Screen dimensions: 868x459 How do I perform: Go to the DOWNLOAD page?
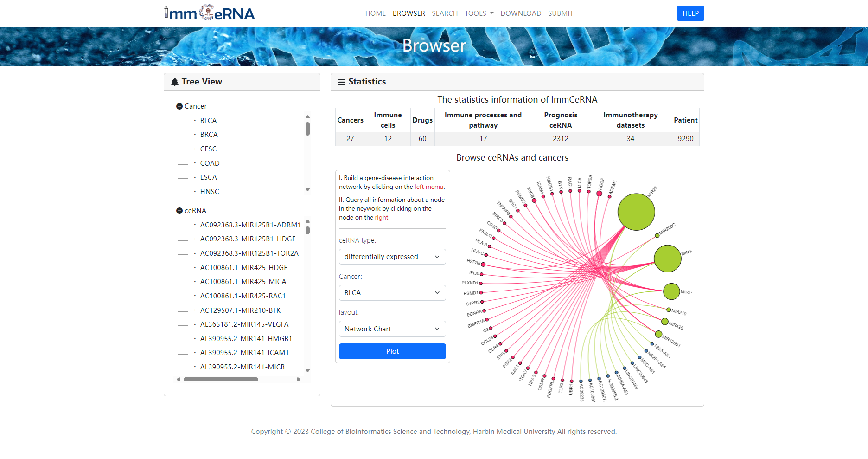[x=521, y=13]
